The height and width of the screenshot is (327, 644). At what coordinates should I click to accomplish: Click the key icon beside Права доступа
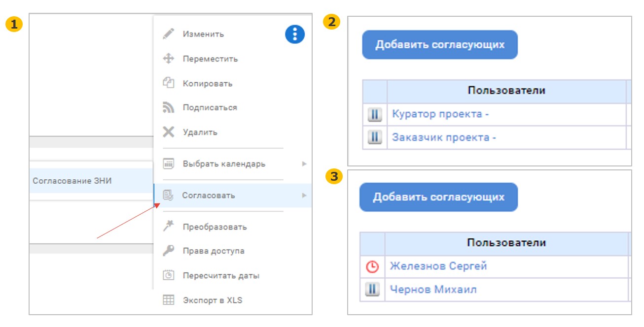pos(169,251)
